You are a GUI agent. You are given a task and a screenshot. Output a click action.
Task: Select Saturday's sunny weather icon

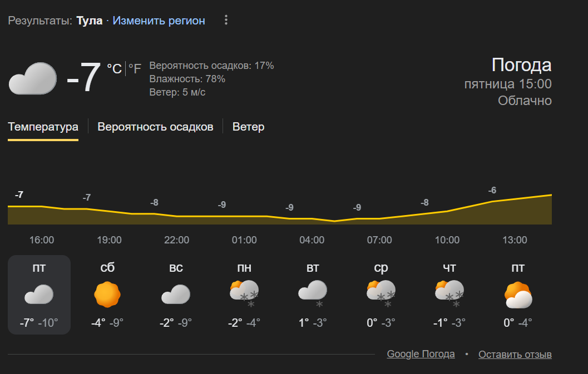[107, 295]
